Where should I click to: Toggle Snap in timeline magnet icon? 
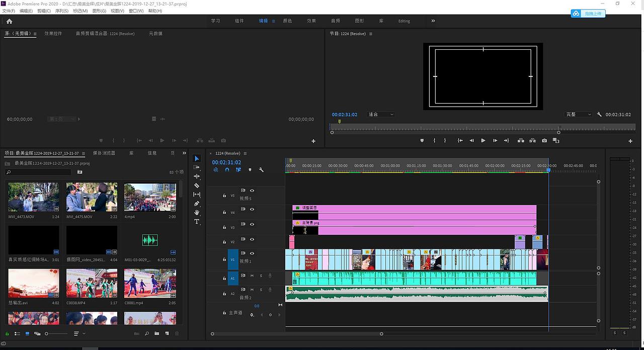pos(227,170)
